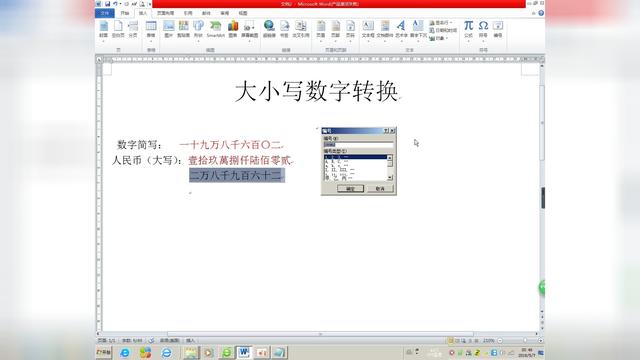Select the 'I, II, III' number format
This screenshot has height=360, width=640.
pos(355,169)
